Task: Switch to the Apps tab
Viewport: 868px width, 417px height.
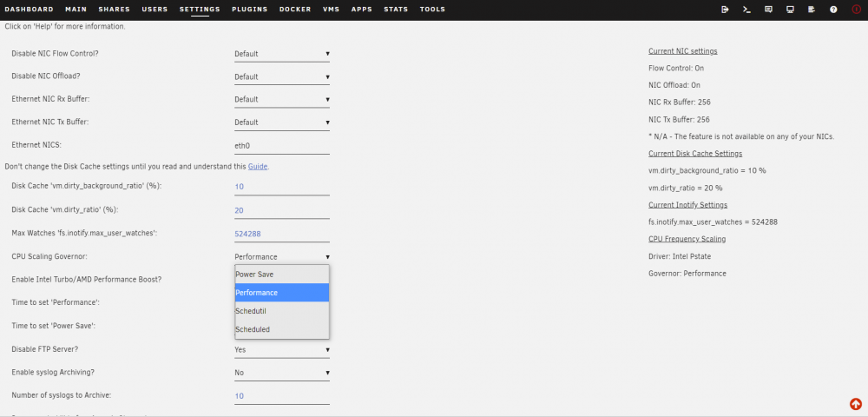Action: 361,10
